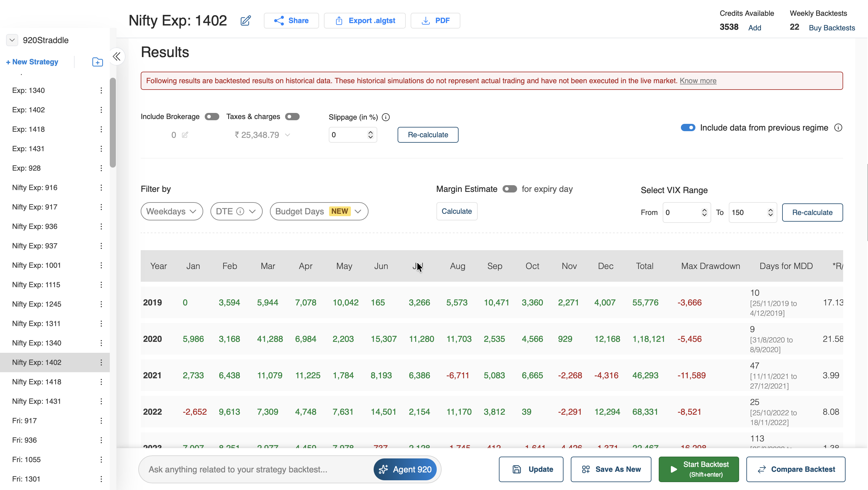868x490 pixels.
Task: Collapse the sidebar with double-chevron icon
Action: click(116, 56)
